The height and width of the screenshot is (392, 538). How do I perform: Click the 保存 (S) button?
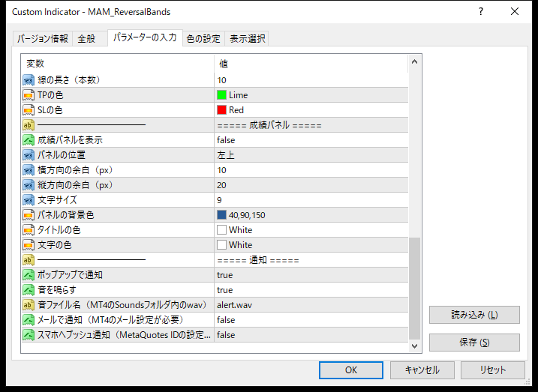tap(474, 343)
